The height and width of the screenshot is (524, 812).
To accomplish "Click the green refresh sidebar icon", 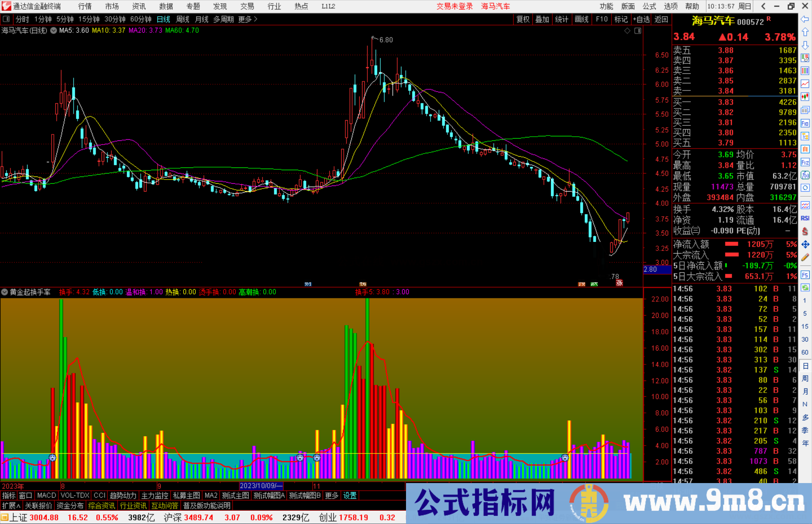I will click(x=805, y=288).
